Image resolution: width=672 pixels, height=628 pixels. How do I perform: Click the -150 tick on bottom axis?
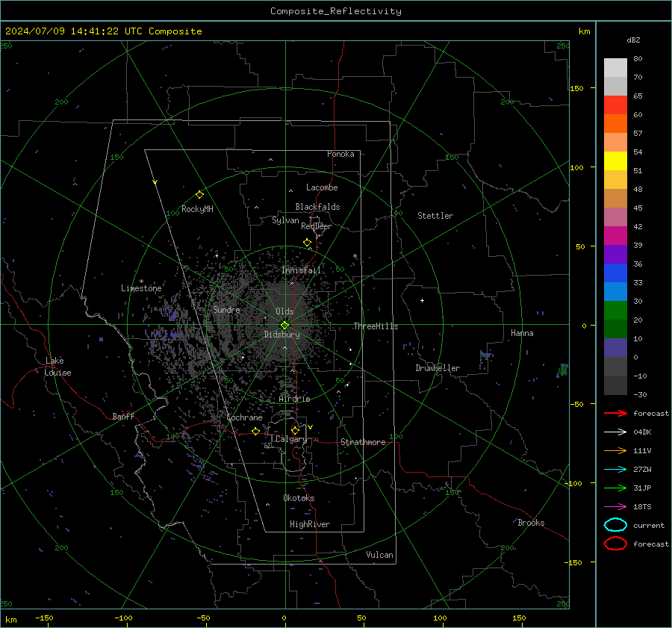(44, 618)
